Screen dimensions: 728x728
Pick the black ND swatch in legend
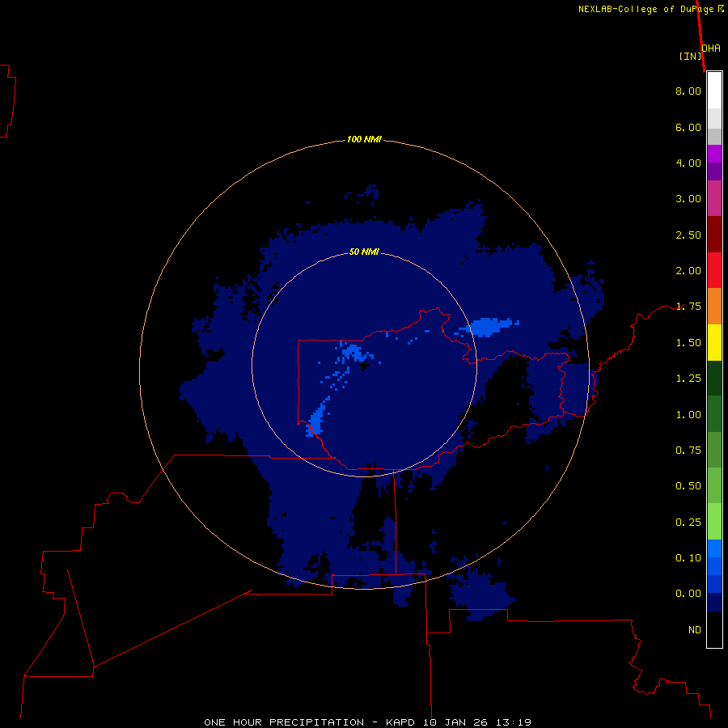(714, 629)
